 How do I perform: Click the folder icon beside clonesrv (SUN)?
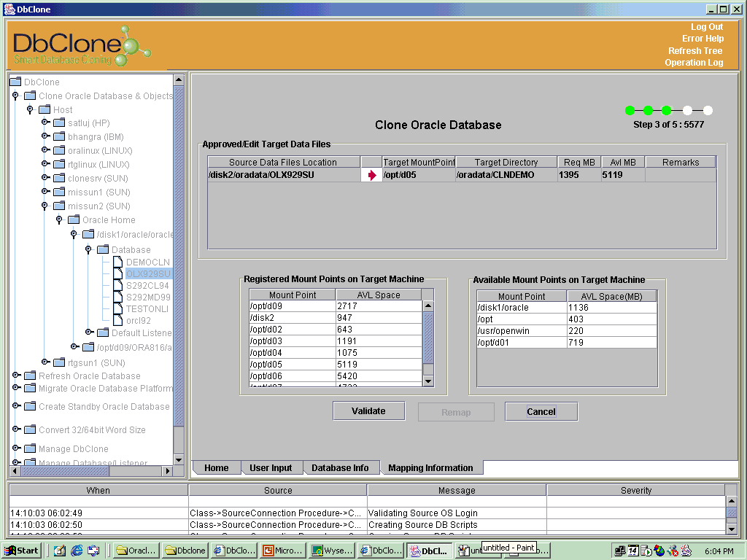point(59,178)
